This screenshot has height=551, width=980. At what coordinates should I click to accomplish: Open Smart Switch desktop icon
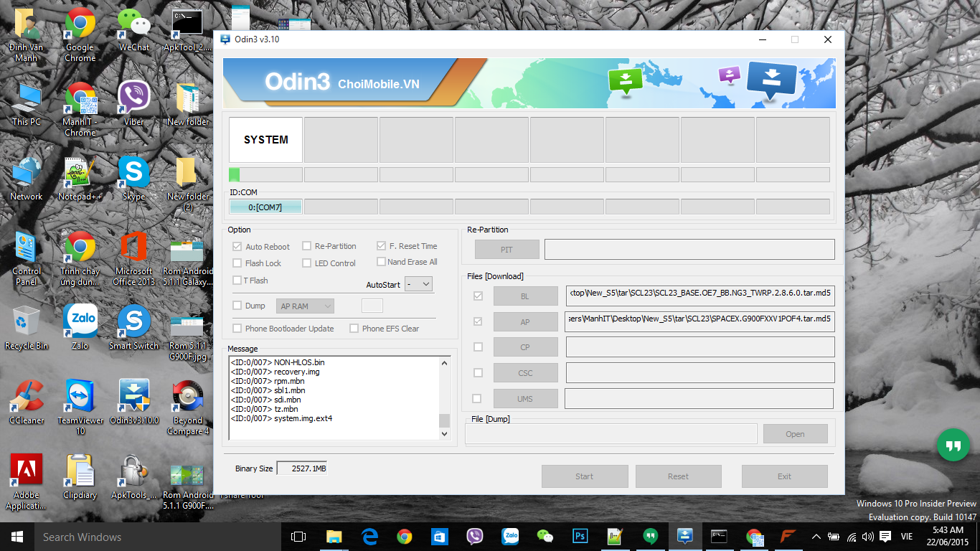coord(133,328)
